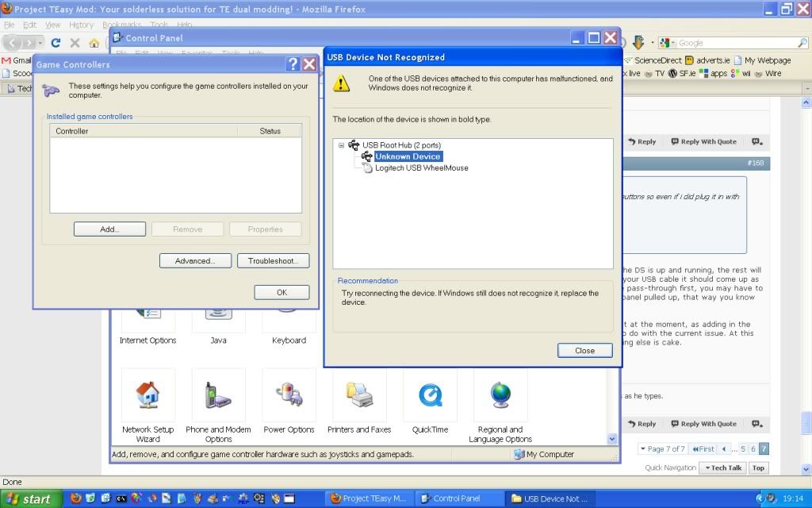812x508 pixels.
Task: Click Firefox reload button
Action: click(56, 43)
